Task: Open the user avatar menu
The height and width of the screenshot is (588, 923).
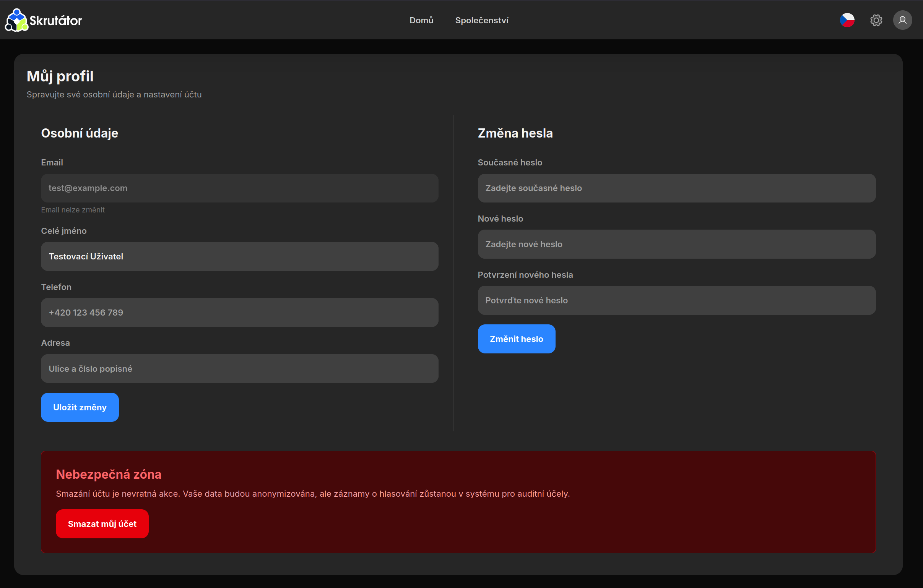Action: coord(902,20)
